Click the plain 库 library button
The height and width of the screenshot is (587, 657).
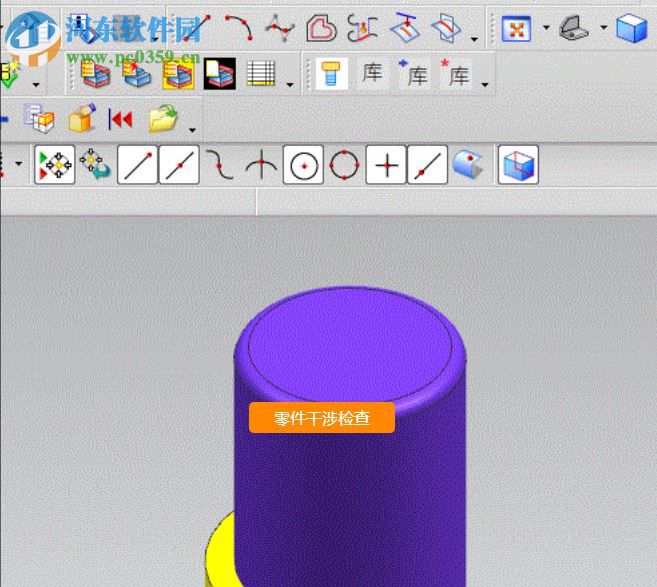click(x=372, y=73)
